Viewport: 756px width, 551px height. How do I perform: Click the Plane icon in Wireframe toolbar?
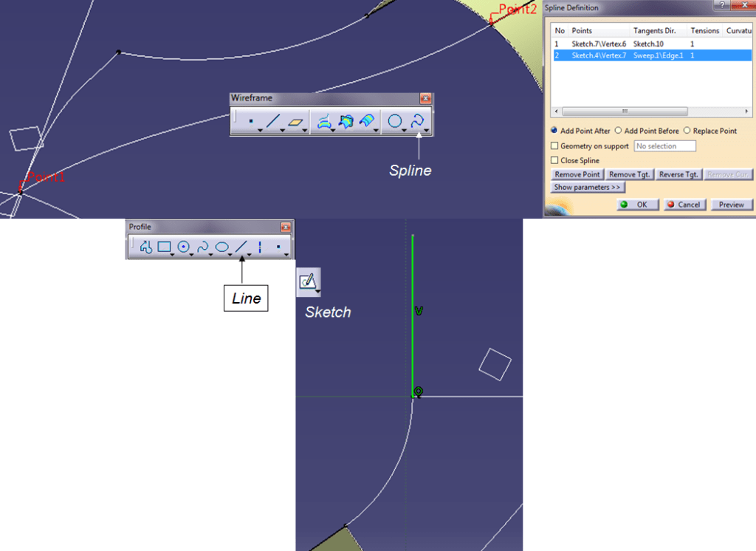(x=296, y=121)
